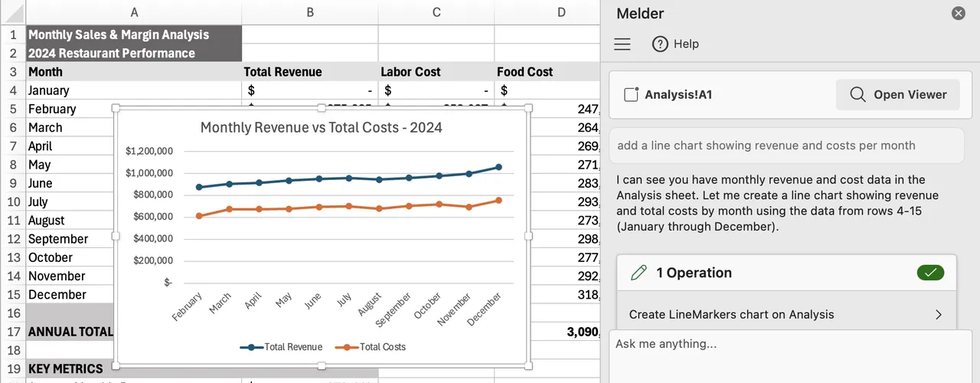Toggle the green checkmark on 1 Operation

click(x=930, y=273)
